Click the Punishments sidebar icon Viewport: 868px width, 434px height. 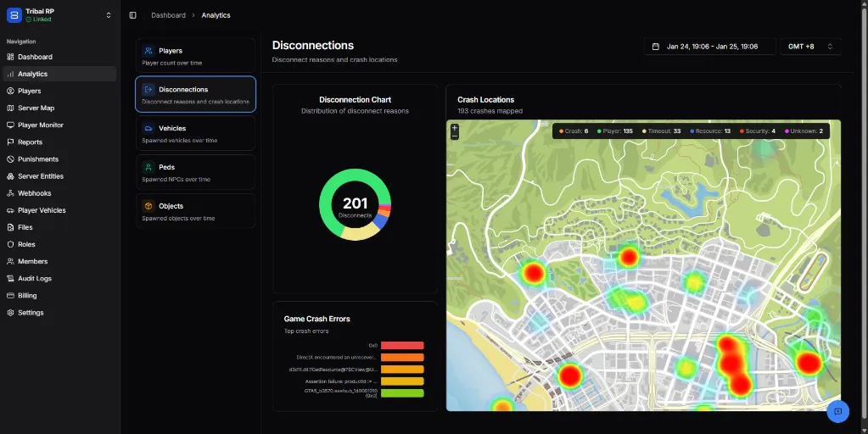tap(10, 159)
